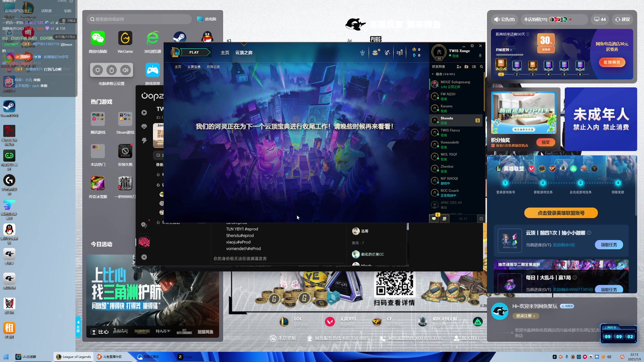Image resolution: width=644 pixels, height=362 pixels.
Task: Select friend MOUZ Sologesang in friends list
Action: (456, 84)
